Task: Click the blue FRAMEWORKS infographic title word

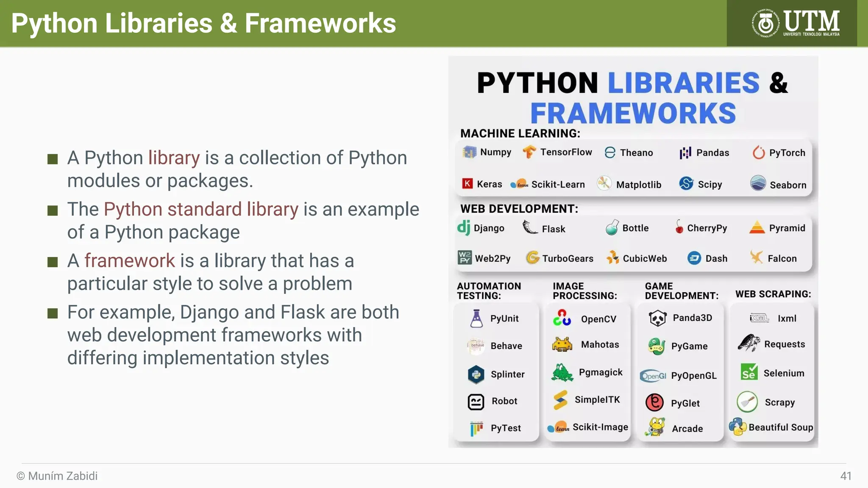Action: coord(633,114)
